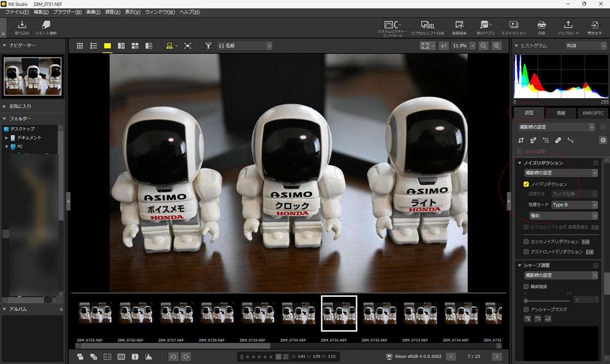Enable アンシャープマスク checkbox
The image size is (610, 364).
pos(527,309)
